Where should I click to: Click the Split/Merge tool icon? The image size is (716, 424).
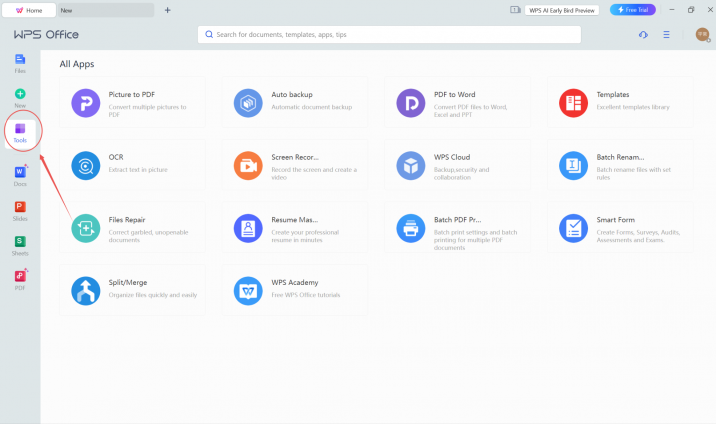click(x=85, y=291)
